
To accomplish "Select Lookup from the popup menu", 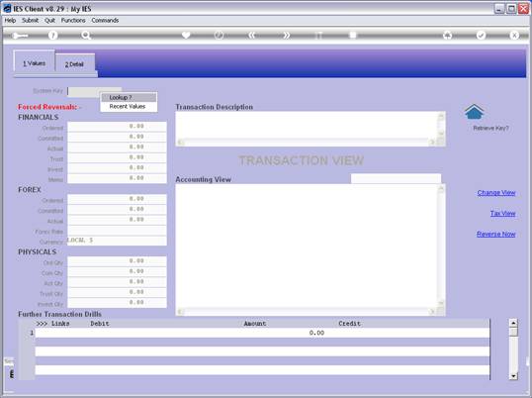I will 129,97.
